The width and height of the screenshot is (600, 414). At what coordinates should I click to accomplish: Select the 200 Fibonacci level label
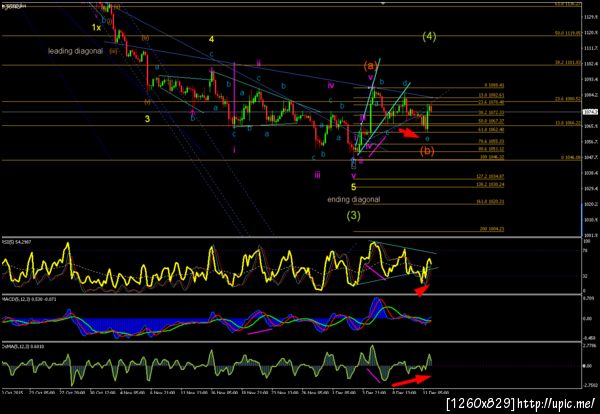click(492, 229)
